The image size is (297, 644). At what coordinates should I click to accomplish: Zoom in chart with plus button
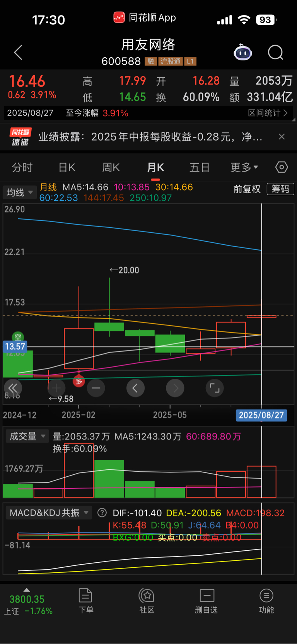pos(56,388)
